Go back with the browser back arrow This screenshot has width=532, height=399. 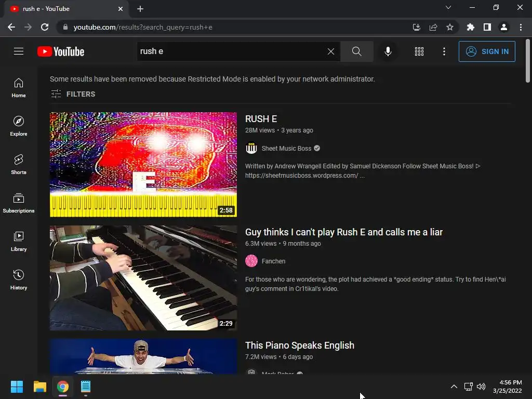coord(11,27)
